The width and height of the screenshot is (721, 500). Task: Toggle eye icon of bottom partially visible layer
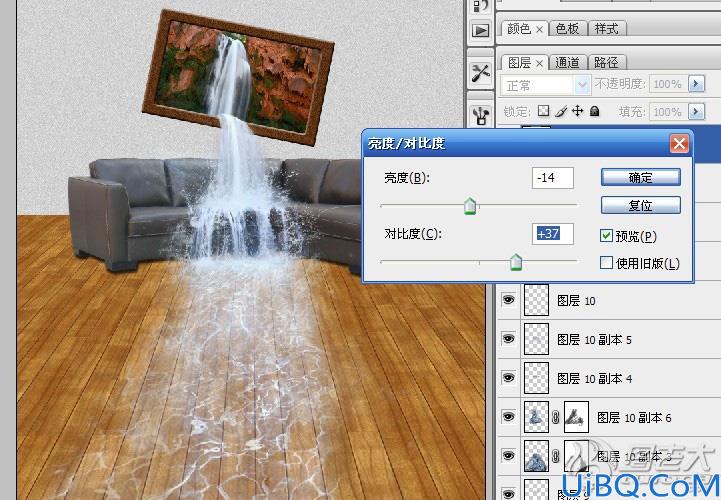pos(508,494)
